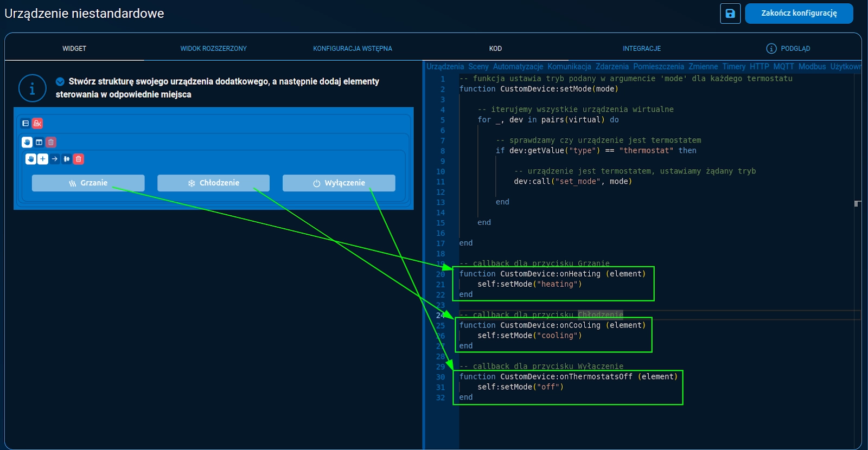The width and height of the screenshot is (868, 450).
Task: Switch to the WIDOK ROZSZERZONY tab
Action: click(x=213, y=49)
